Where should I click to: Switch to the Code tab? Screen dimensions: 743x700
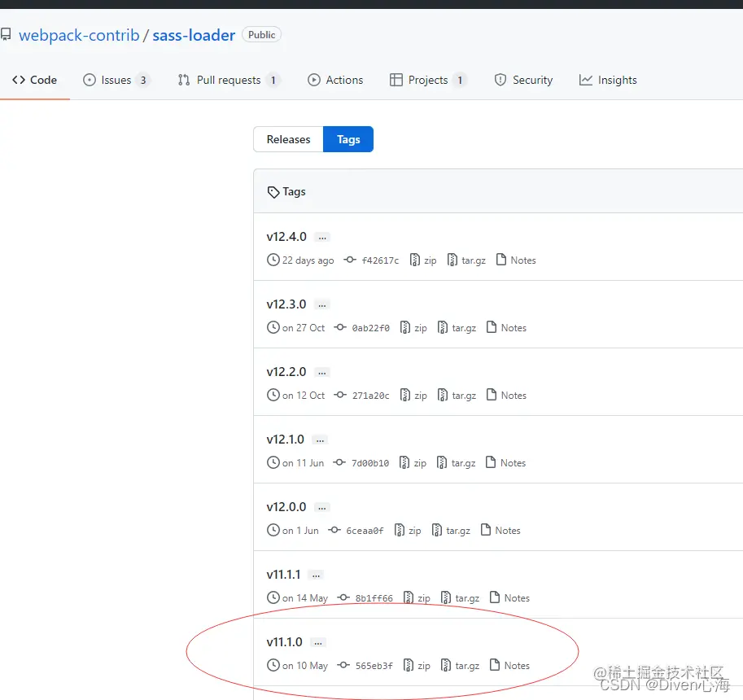click(x=35, y=80)
